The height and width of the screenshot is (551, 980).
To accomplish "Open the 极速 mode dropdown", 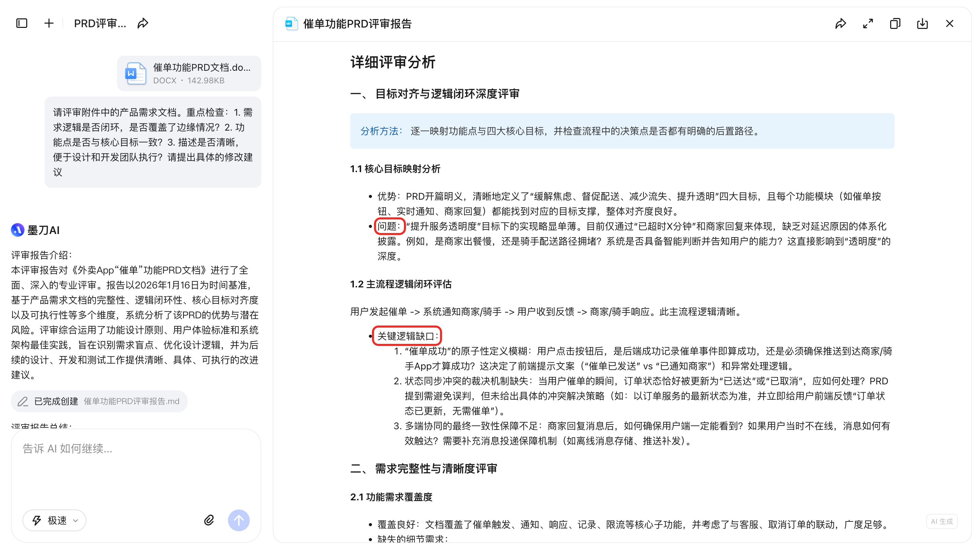I will [x=54, y=520].
